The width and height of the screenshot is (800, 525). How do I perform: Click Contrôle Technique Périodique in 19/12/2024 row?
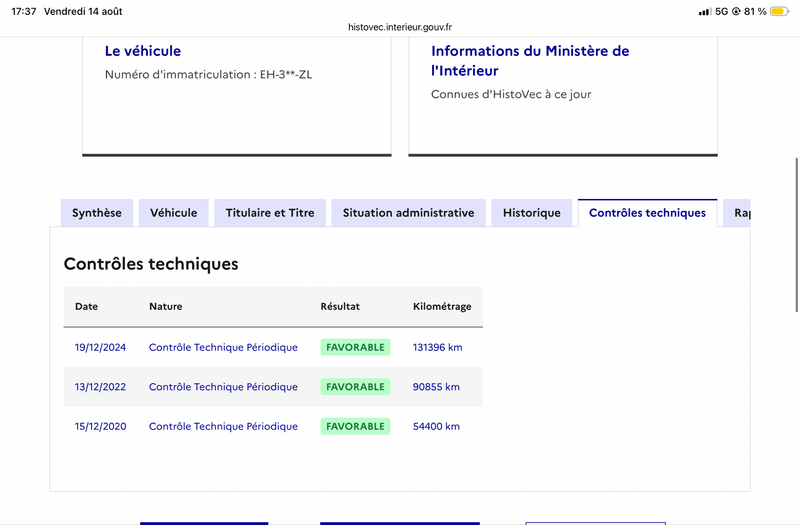[223, 347]
